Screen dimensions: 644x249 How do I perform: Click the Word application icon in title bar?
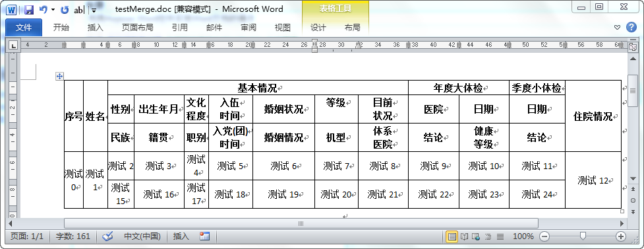[x=11, y=9]
